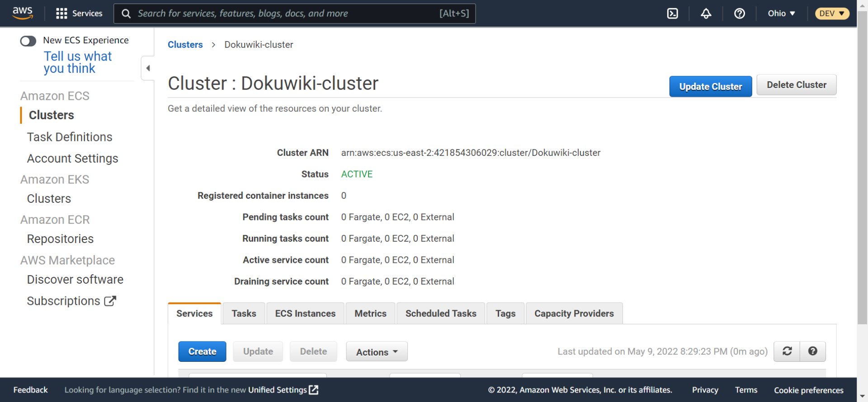Click the last updated timestamp text
This screenshot has width=868, height=402.
pyautogui.click(x=662, y=351)
